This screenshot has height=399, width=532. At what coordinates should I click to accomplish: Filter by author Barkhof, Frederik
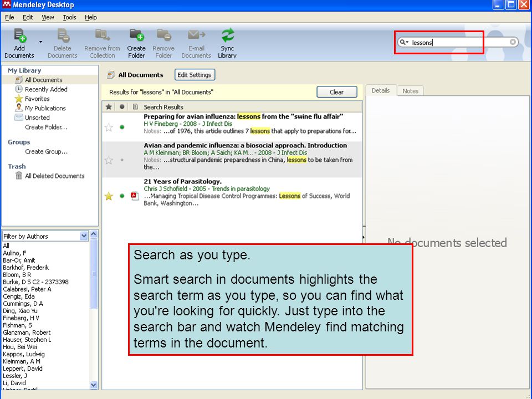26,267
